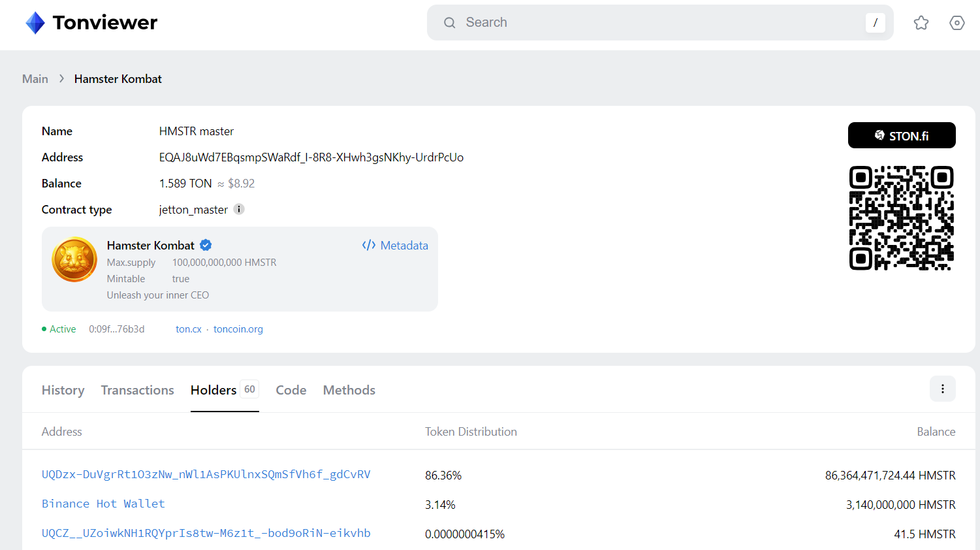Click the contract address EQAJ8uWd7EBqsmp text

tap(311, 157)
